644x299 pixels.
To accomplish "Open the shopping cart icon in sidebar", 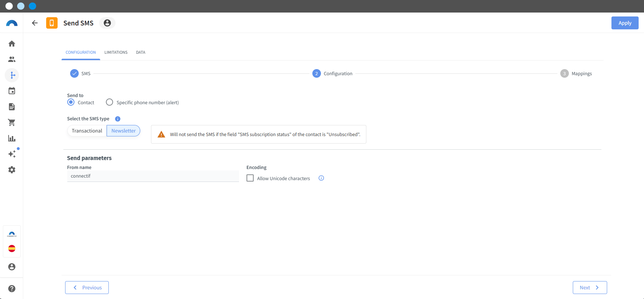I will click(12, 122).
